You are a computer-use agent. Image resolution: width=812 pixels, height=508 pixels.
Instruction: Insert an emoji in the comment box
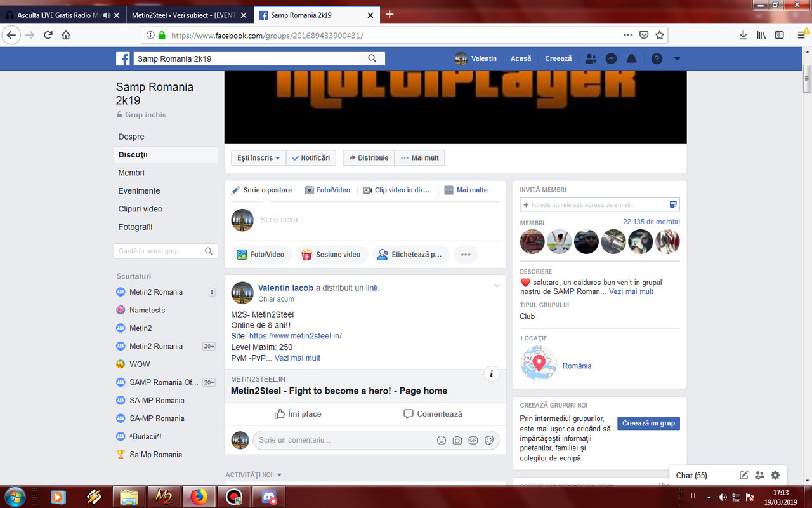point(442,440)
